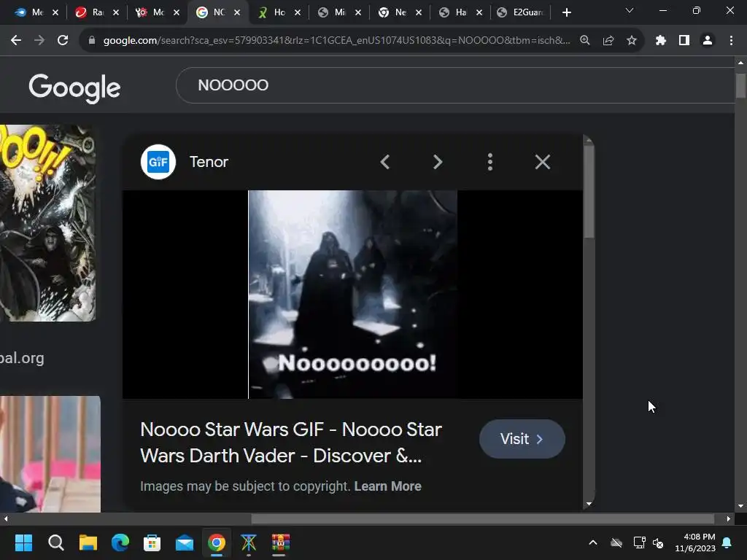Viewport: 747px width, 560px height.
Task: Open the comic-style Palpatine thumbnail
Action: 47,223
